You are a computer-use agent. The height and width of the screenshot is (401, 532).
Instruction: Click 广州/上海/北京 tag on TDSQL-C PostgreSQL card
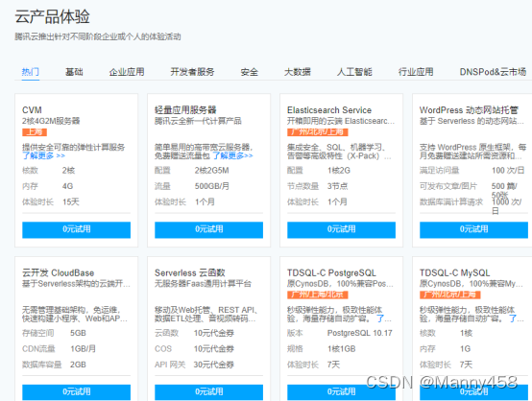318,295
